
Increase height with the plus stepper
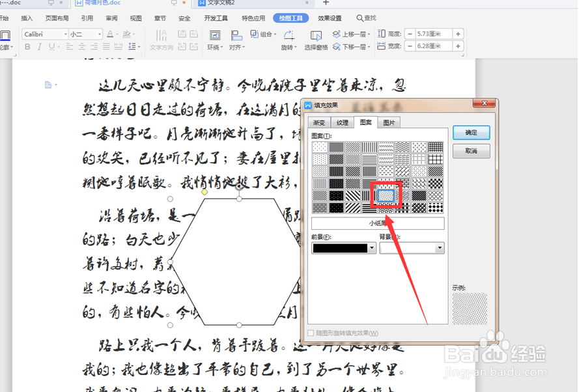[458, 34]
